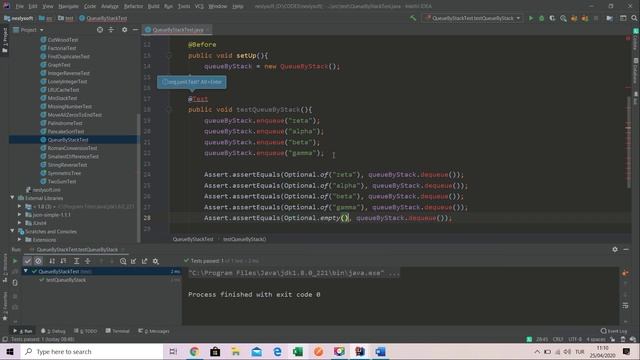Open the profiler run icon
640x360 pixels.
tap(563, 18)
